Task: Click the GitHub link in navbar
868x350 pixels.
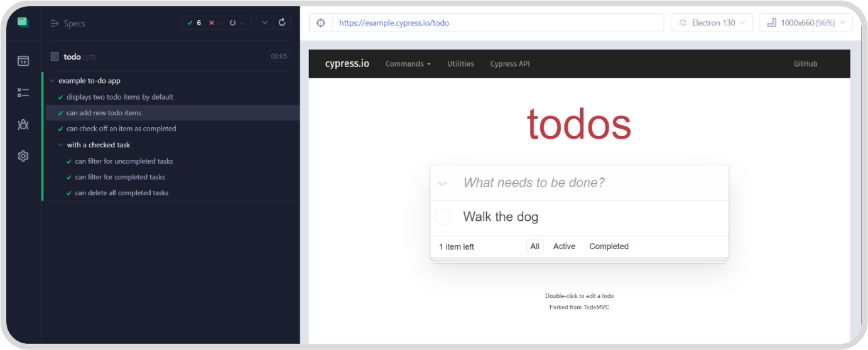Action: pos(805,63)
